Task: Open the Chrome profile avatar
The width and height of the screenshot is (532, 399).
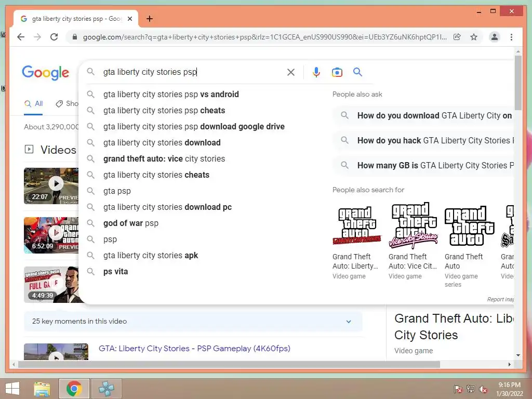Action: 495,37
